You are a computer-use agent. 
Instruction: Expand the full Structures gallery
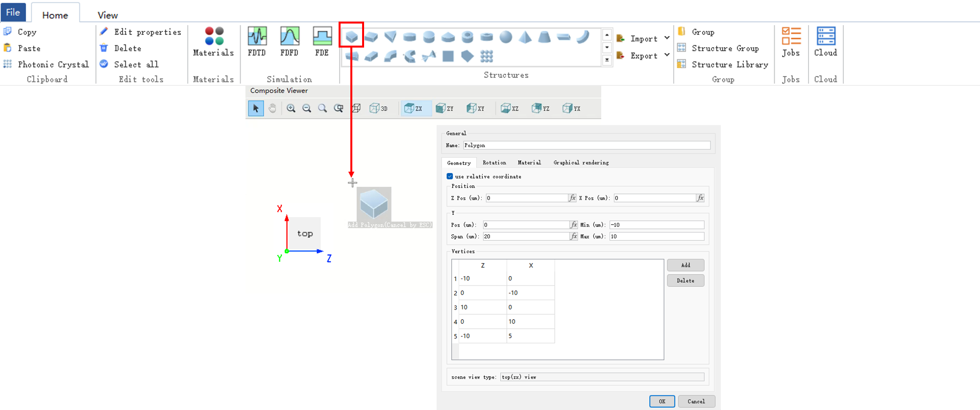pos(607,60)
